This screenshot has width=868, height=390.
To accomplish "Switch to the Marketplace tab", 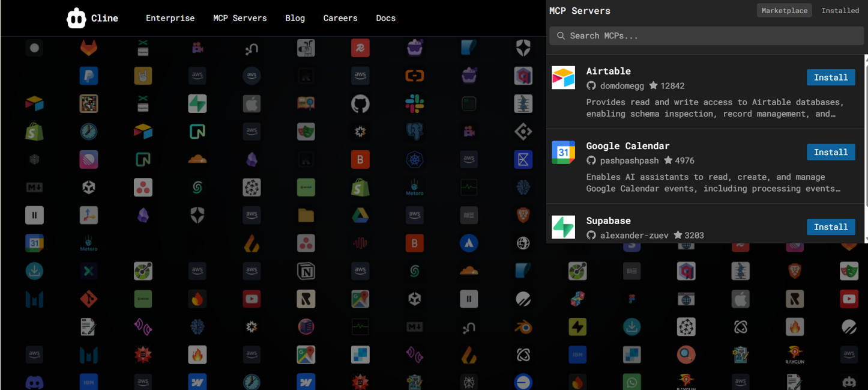I will click(784, 10).
